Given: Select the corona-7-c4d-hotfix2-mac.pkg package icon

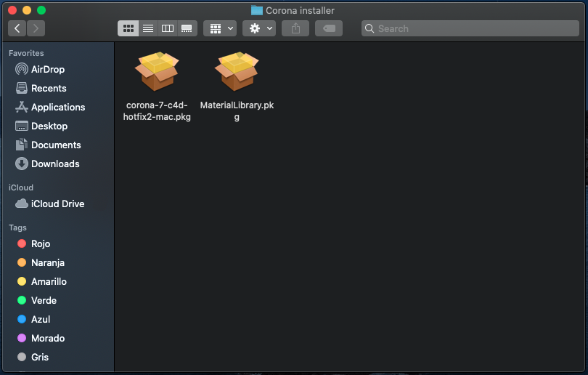Looking at the screenshot, I should point(157,71).
